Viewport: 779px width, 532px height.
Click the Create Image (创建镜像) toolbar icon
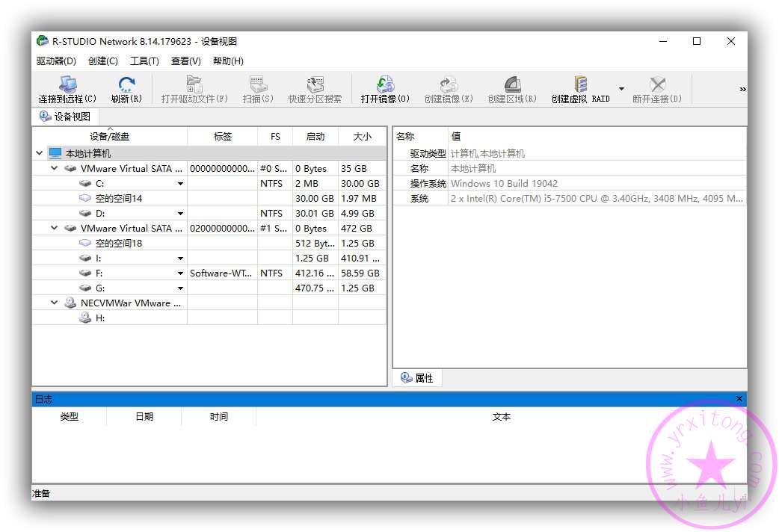[x=448, y=84]
